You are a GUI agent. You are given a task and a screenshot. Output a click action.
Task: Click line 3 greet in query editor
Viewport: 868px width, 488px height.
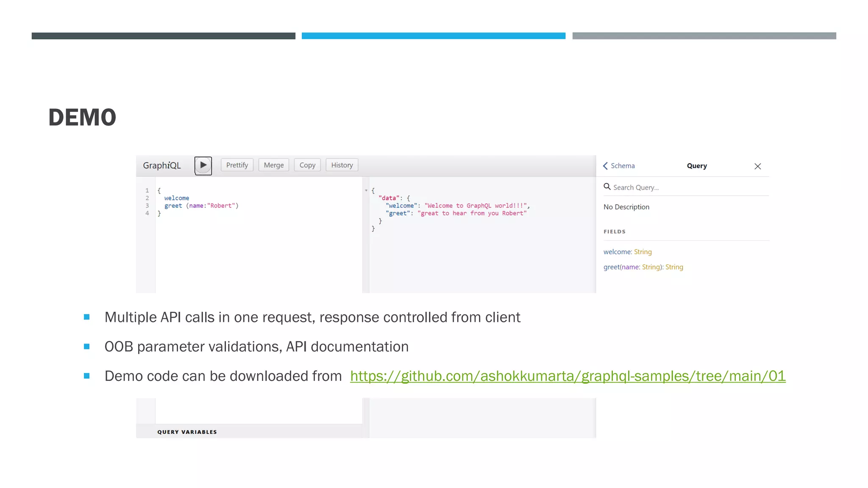pyautogui.click(x=173, y=206)
